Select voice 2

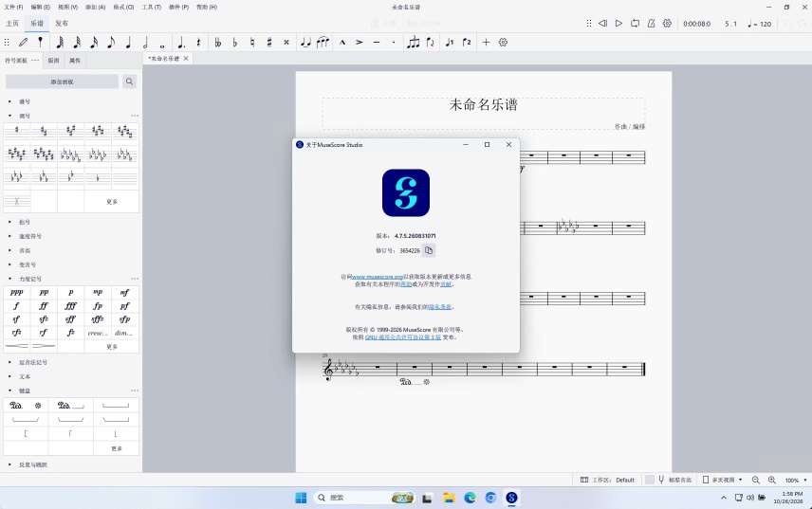coord(467,43)
